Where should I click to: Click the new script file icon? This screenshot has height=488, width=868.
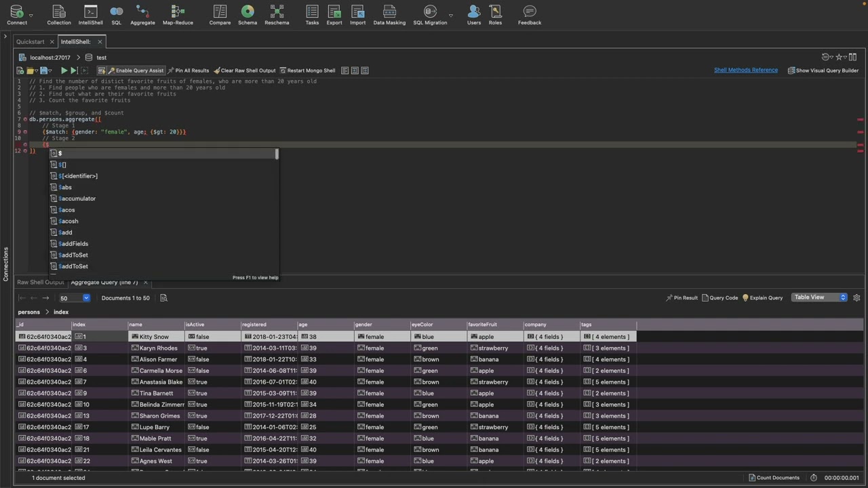click(20, 70)
